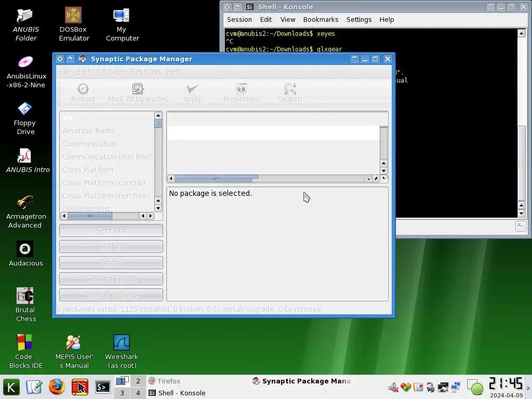Select Cross Platform (contrib) section
532x399 pixels.
click(104, 183)
